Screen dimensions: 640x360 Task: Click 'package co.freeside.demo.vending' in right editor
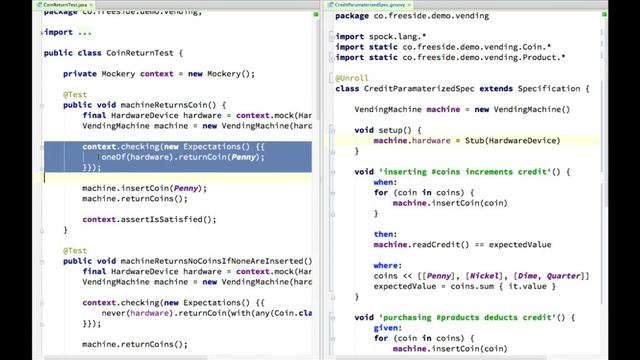tap(412, 16)
